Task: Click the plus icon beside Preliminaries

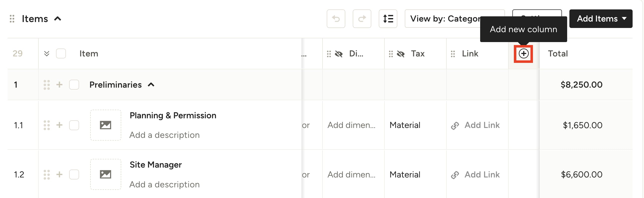Action: coord(59,85)
